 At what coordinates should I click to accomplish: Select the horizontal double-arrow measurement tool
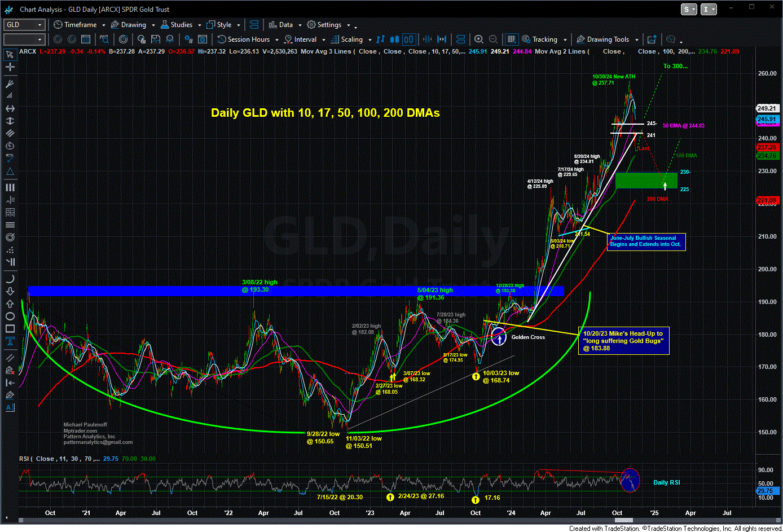point(10,108)
